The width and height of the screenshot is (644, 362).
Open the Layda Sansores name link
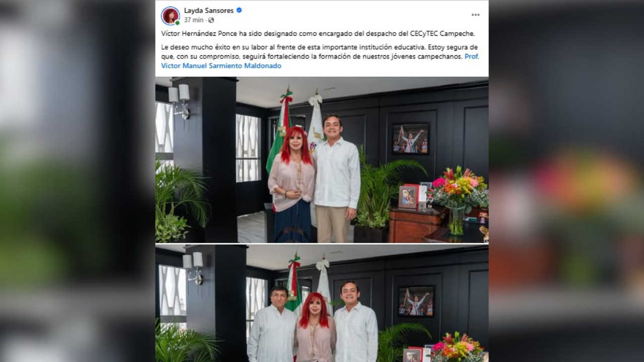click(209, 10)
